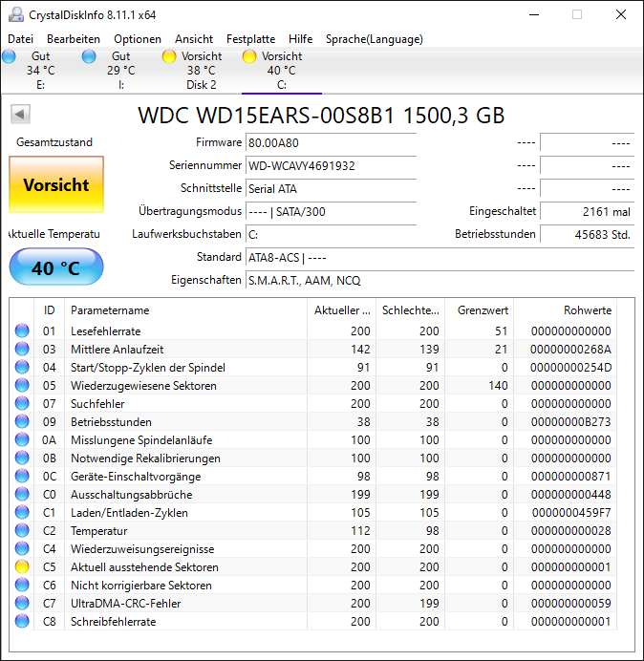The image size is (644, 661).
Task: Click the status icon for row 09 Betriebsstunden
Action: pyautogui.click(x=22, y=421)
